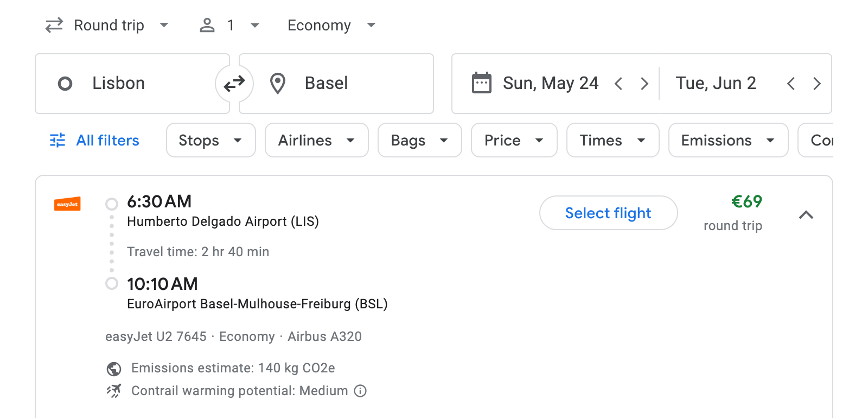Image resolution: width=868 pixels, height=418 pixels.
Task: Open the Stops filter dropdown
Action: (210, 140)
